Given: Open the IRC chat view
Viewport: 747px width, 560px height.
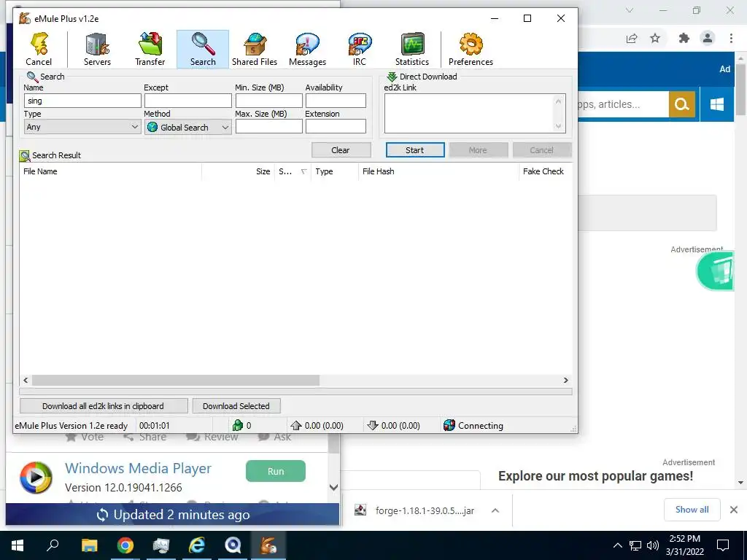Looking at the screenshot, I should click(360, 49).
